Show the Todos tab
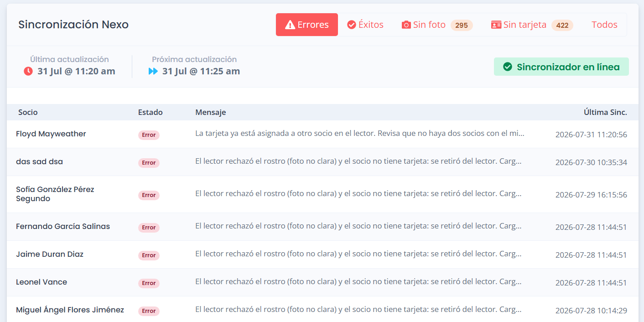Image resolution: width=644 pixels, height=322 pixels. tap(604, 25)
